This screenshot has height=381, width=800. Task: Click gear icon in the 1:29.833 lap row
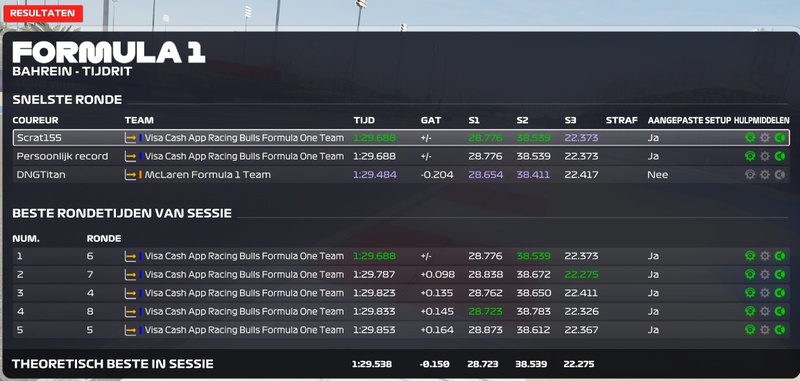(x=765, y=311)
